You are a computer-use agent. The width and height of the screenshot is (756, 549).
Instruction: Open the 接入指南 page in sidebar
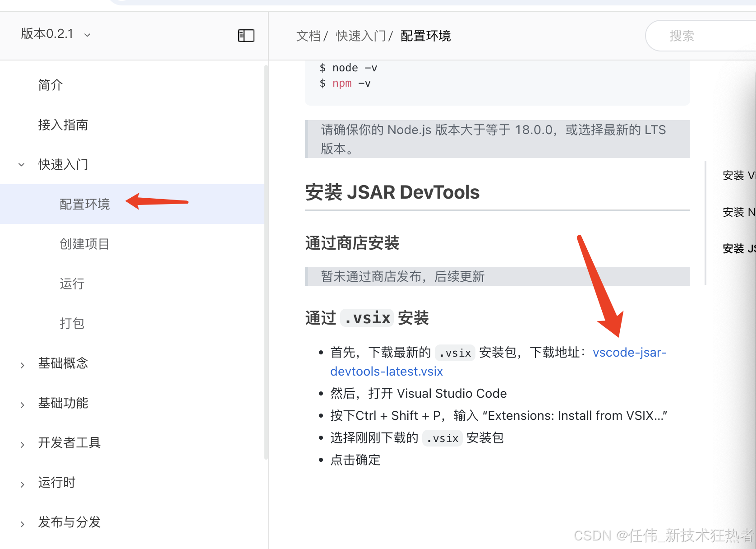[x=63, y=125]
